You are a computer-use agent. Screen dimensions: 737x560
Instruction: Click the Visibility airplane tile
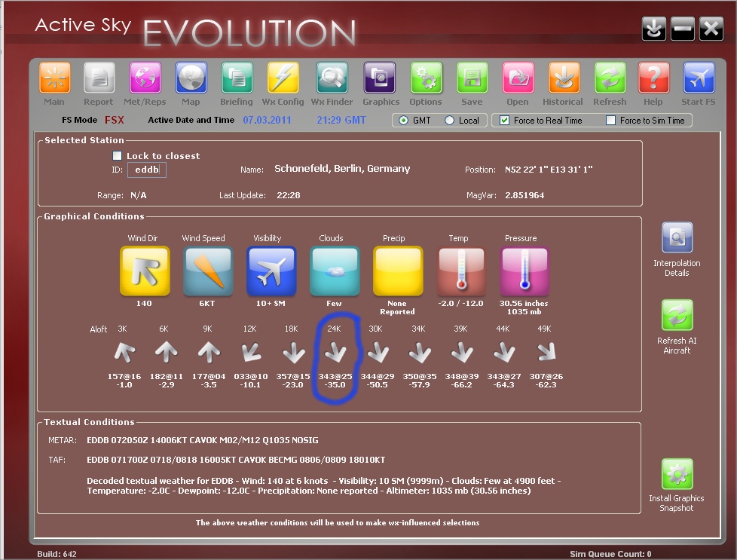(x=271, y=271)
